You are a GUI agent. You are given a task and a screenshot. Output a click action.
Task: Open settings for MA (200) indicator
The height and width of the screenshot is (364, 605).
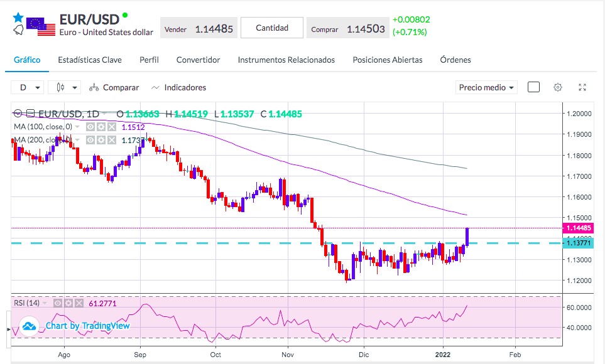(101, 140)
